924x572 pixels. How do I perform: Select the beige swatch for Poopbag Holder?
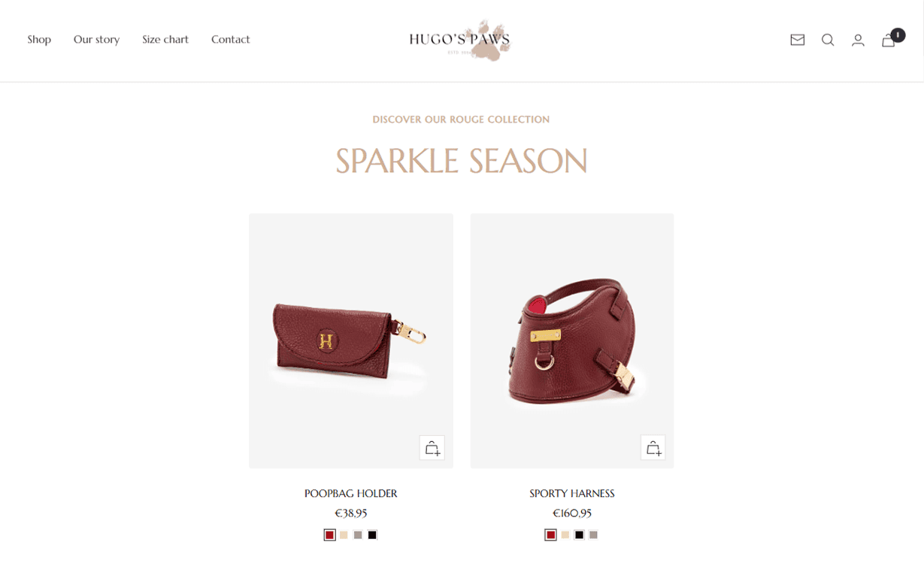pos(344,535)
